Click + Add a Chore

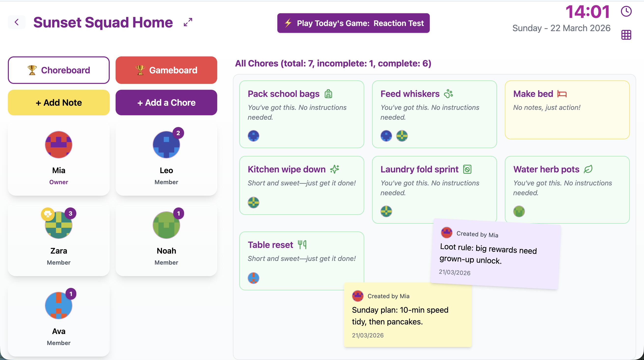[166, 103]
